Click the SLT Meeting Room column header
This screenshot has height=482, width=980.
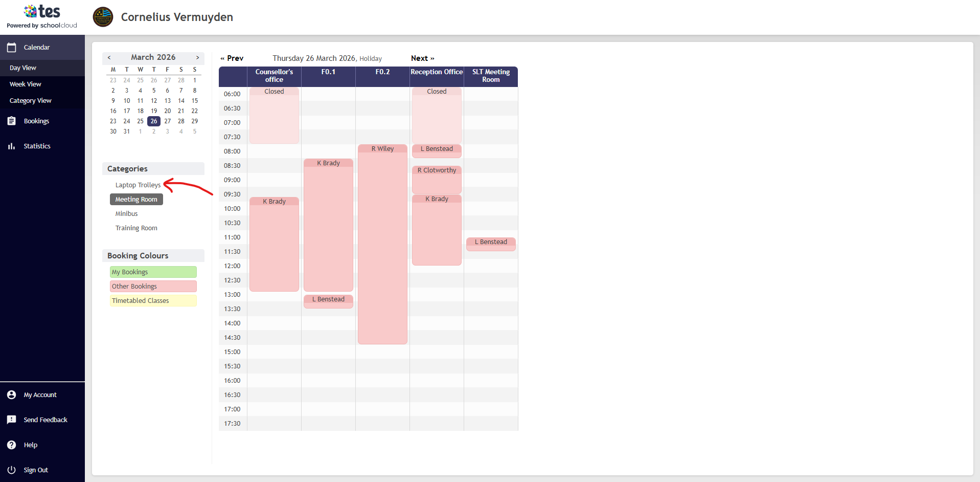coord(491,76)
